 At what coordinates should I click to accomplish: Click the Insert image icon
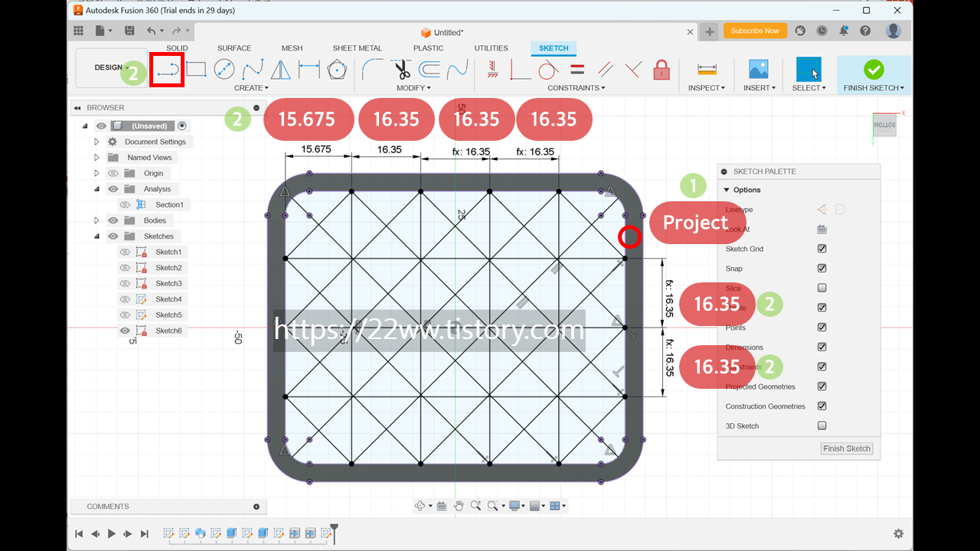tap(758, 69)
